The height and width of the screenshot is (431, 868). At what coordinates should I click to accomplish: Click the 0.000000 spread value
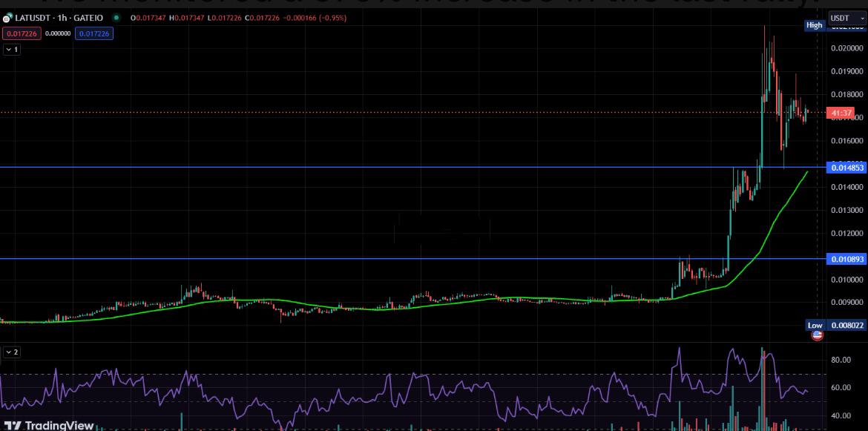(58, 33)
